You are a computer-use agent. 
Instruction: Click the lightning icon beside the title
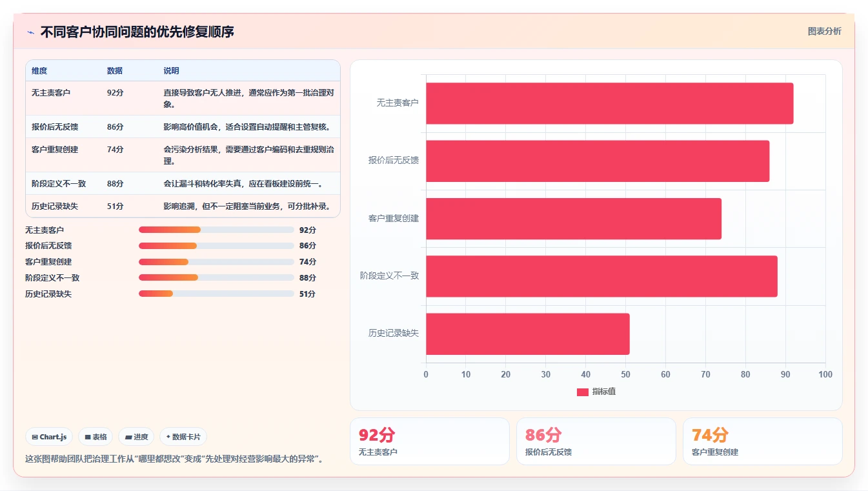click(30, 32)
